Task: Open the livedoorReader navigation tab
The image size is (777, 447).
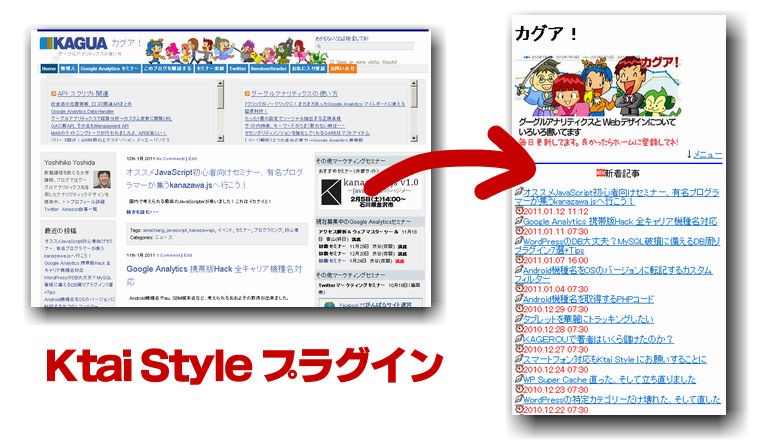Action: (269, 69)
